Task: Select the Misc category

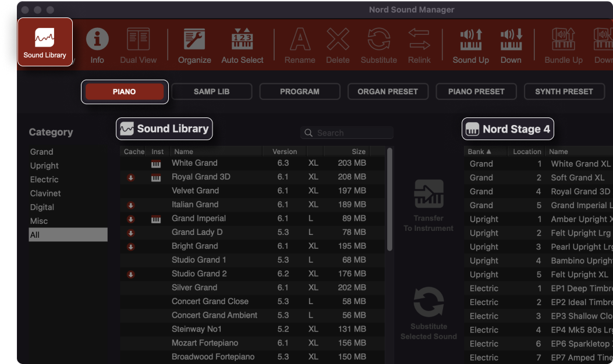Action: coord(38,221)
